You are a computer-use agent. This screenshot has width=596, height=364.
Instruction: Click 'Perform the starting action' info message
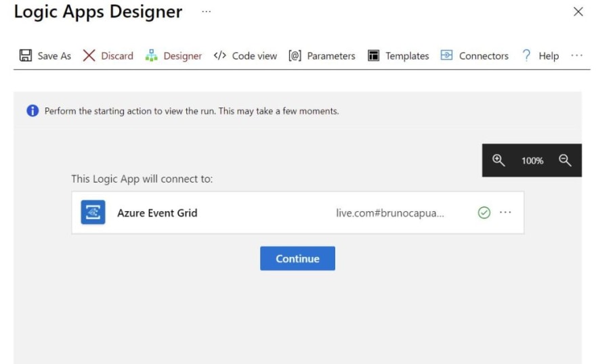pos(192,111)
